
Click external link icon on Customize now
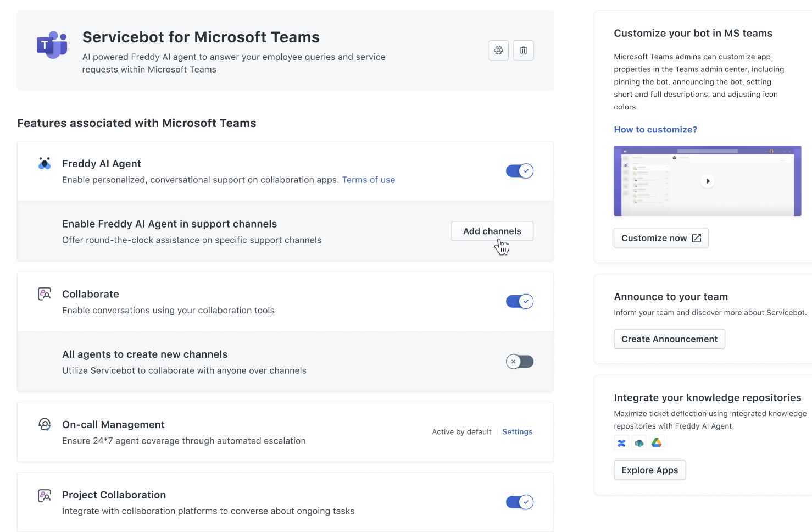point(697,238)
